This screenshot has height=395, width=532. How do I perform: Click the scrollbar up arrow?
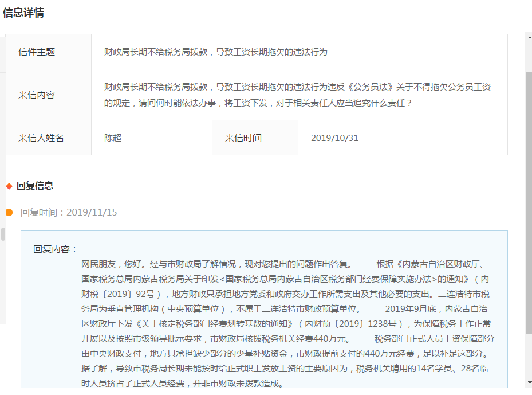(x=529, y=37)
